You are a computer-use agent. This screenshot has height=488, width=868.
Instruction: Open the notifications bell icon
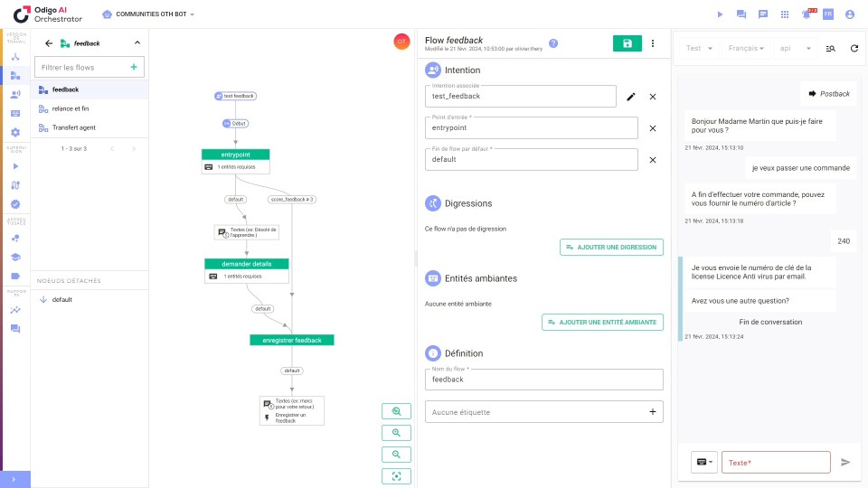(x=806, y=14)
